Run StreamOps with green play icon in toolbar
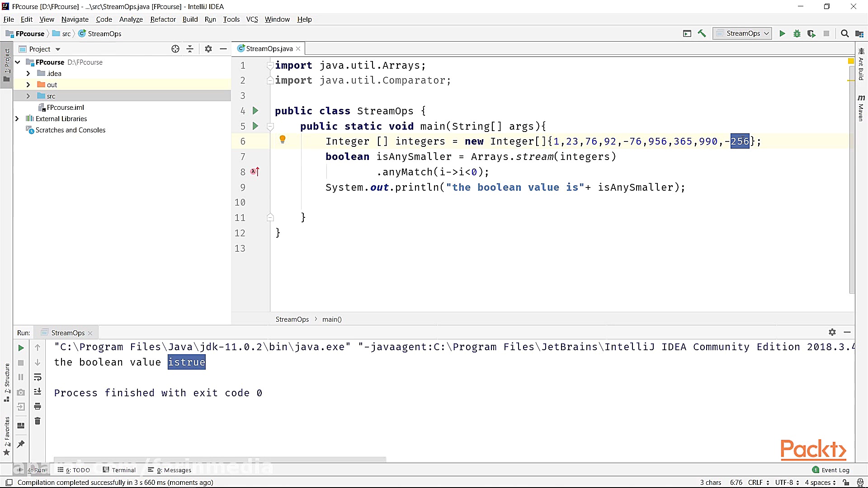The width and height of the screenshot is (868, 488). click(x=782, y=33)
